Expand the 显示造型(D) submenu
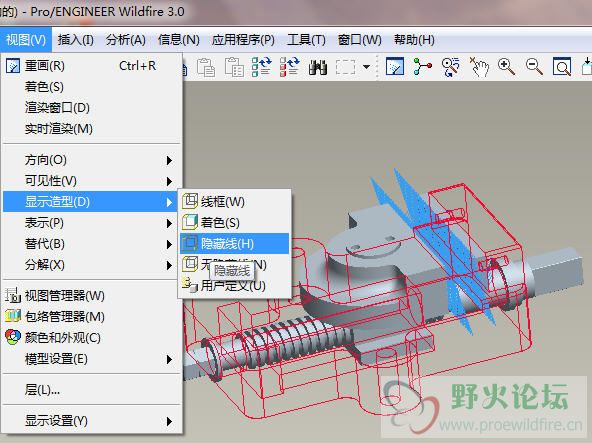 pyautogui.click(x=92, y=202)
